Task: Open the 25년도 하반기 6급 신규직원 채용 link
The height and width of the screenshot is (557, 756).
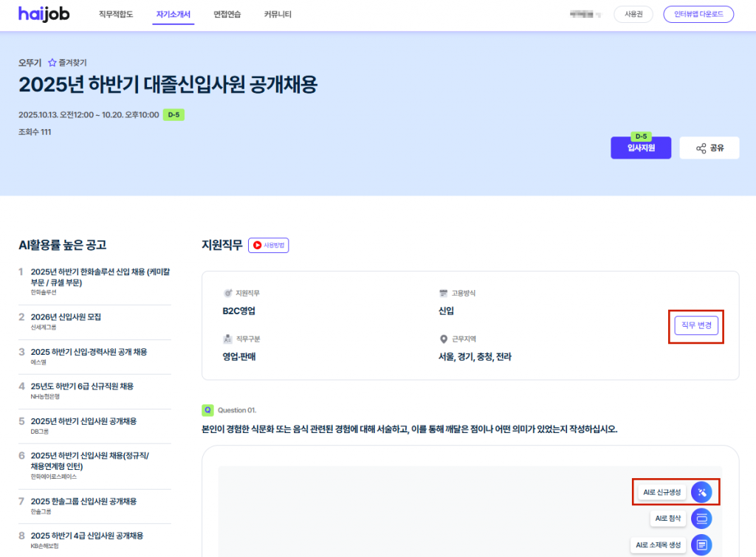Action: click(x=82, y=387)
